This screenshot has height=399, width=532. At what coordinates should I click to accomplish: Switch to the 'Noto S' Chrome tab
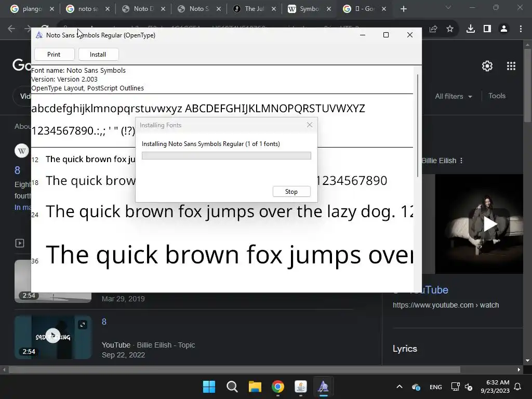pyautogui.click(x=199, y=9)
